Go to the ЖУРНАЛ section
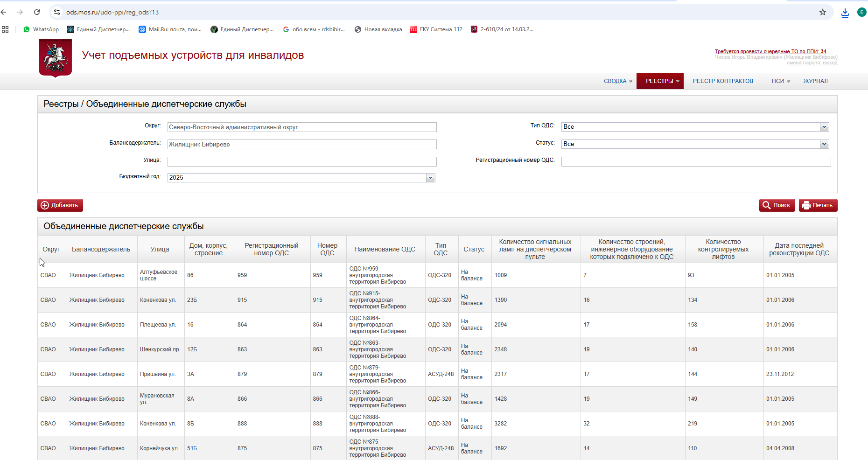Image resolution: width=868 pixels, height=460 pixels. [x=815, y=81]
